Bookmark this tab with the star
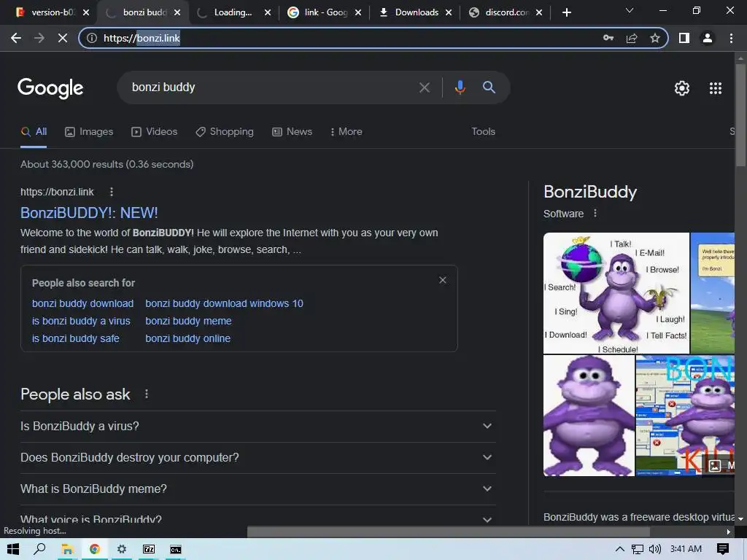747x560 pixels. (x=655, y=38)
